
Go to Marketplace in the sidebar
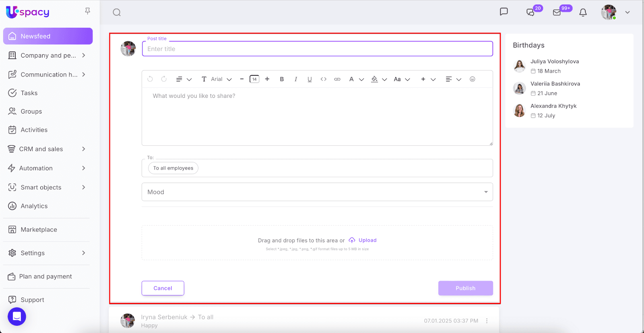coord(39,230)
